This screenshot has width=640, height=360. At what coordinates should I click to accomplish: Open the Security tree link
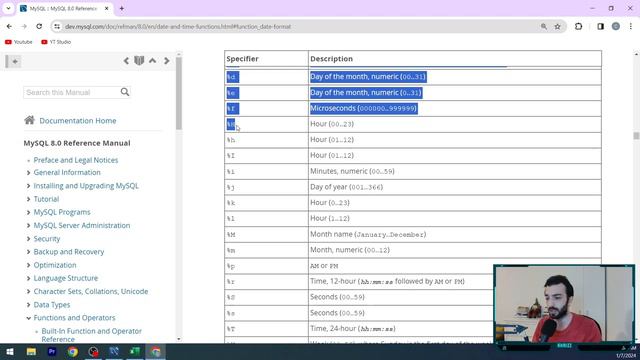(x=47, y=239)
